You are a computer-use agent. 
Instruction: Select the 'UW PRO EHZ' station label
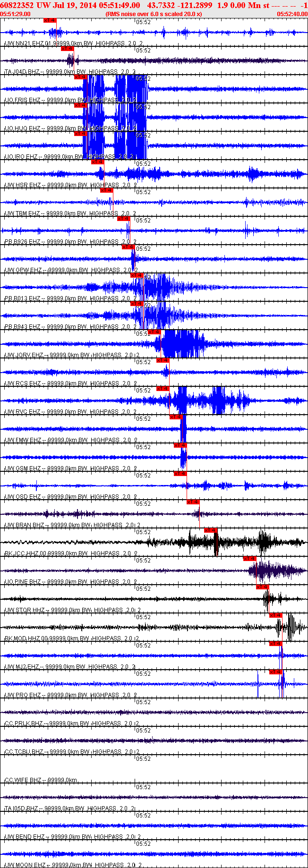pyautogui.click(x=23, y=695)
